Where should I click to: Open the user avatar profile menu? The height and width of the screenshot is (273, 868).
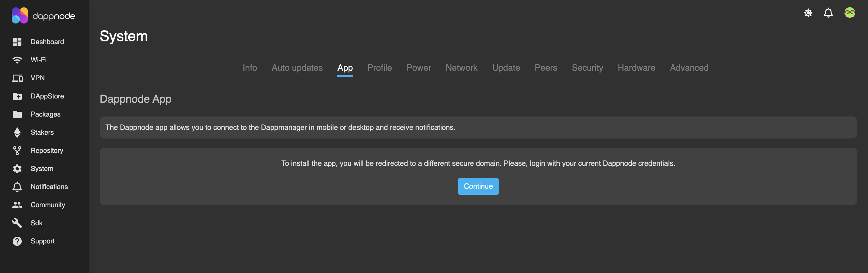[x=850, y=13]
